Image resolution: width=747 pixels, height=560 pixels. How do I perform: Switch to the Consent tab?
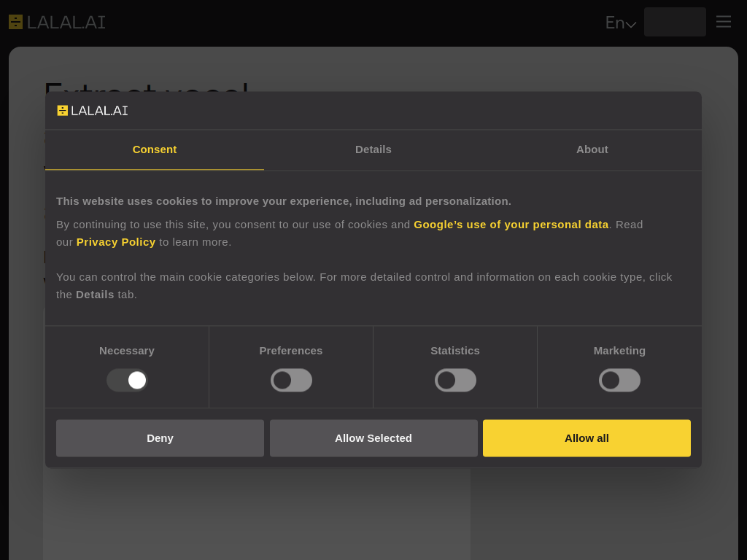[x=155, y=149]
